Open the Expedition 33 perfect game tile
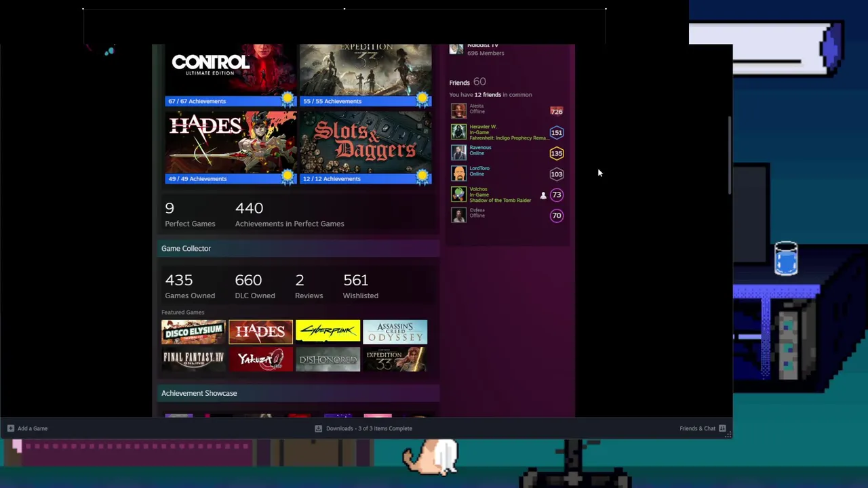The height and width of the screenshot is (488, 868). click(366, 70)
